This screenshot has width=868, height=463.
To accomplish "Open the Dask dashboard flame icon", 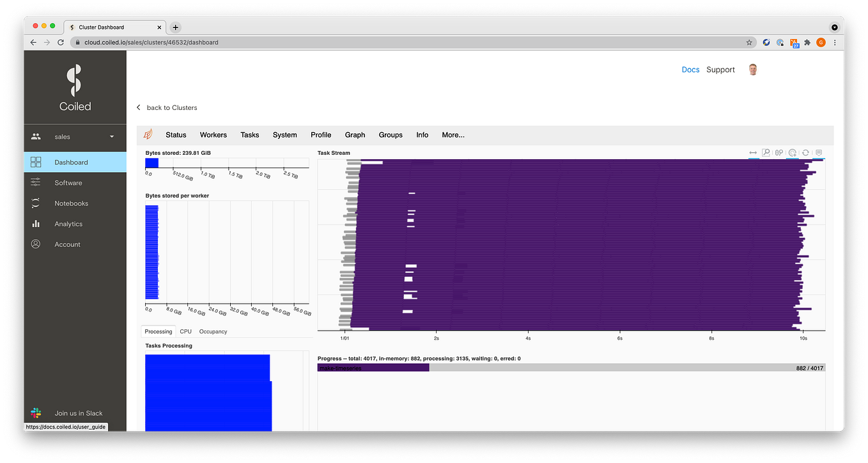I will (x=148, y=135).
